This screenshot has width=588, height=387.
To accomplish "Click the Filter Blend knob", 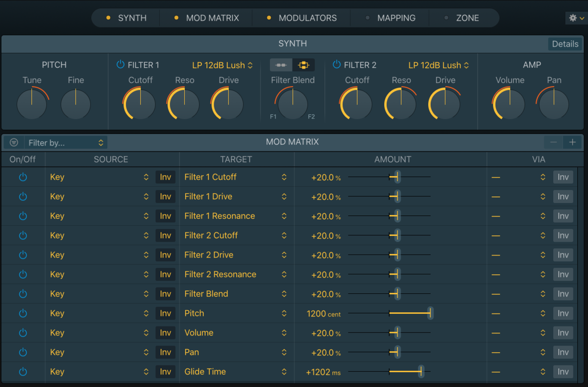I will [293, 104].
